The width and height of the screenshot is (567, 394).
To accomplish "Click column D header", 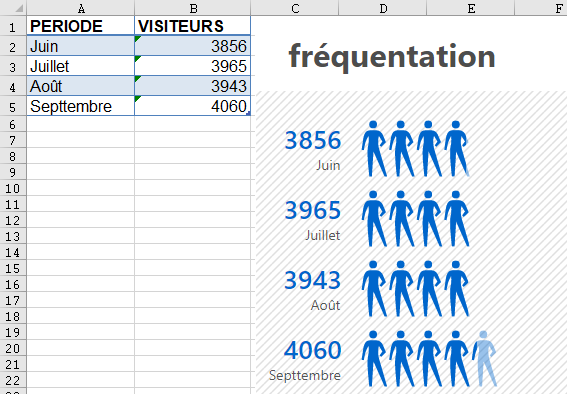I will point(383,8).
